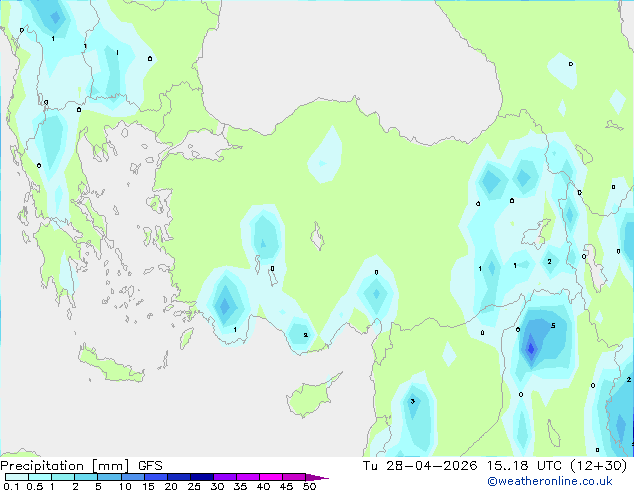The width and height of the screenshot is (634, 490).
Task: Click the purple 30 mm legend swatch
Action: [225, 477]
